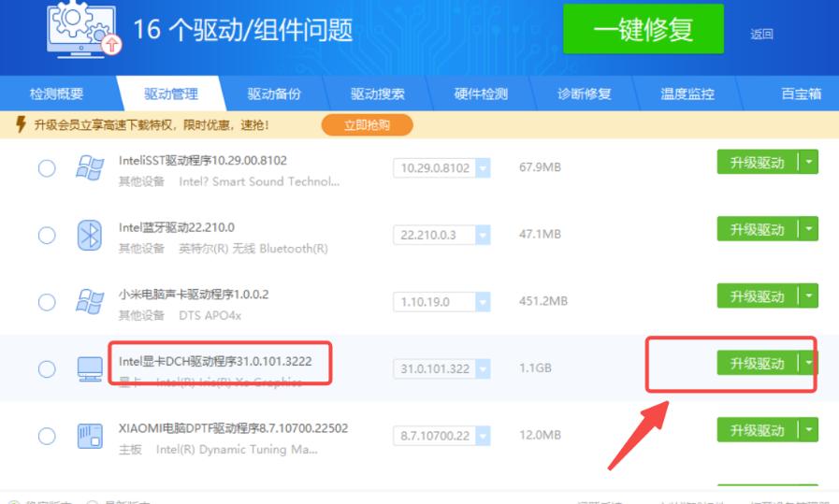839x504 pixels.
Task: Open 百宝箱 tab
Action: (801, 94)
